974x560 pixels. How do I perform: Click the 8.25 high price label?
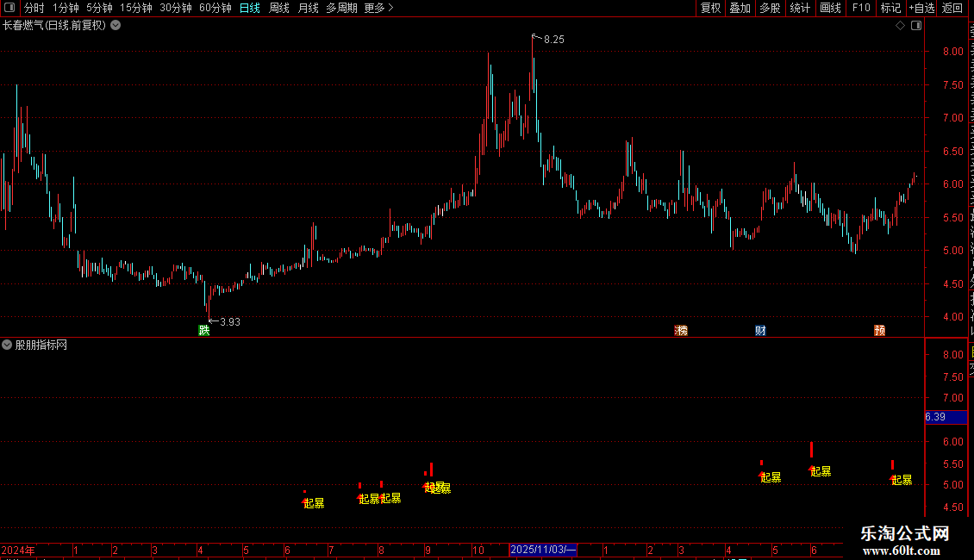pyautogui.click(x=554, y=40)
